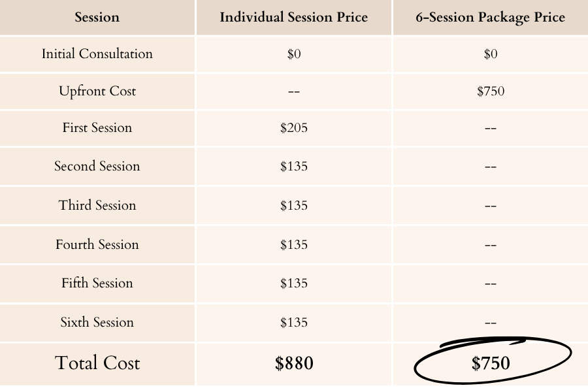The height and width of the screenshot is (392, 588).
Task: Click the Upfront Cost row label
Action: click(x=97, y=91)
